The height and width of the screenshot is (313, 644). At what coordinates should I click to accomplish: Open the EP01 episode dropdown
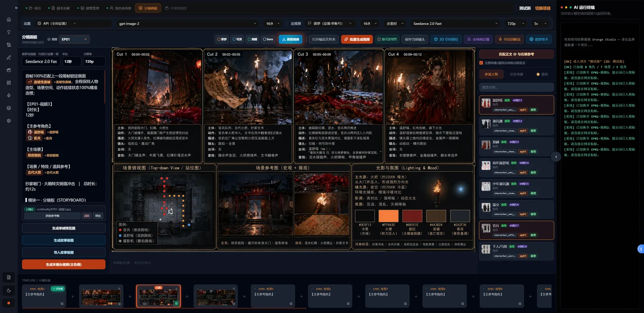click(x=74, y=39)
